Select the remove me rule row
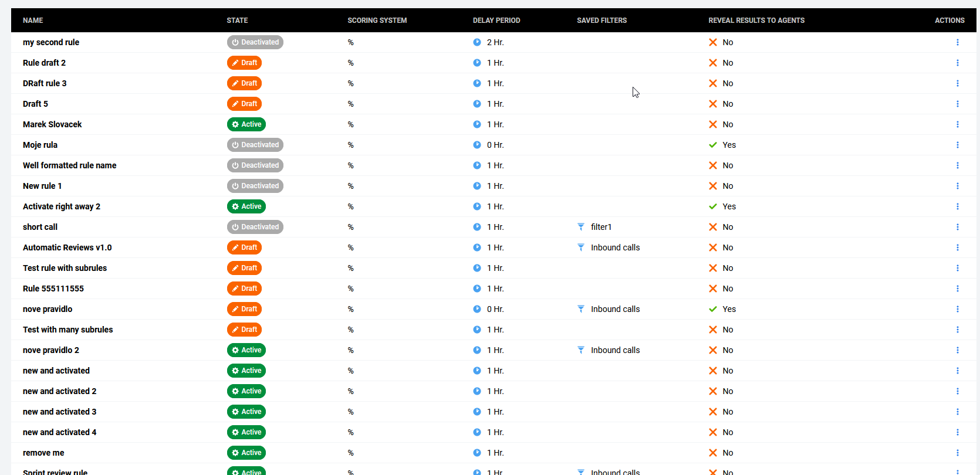Image resolution: width=980 pixels, height=475 pixels. click(x=43, y=453)
